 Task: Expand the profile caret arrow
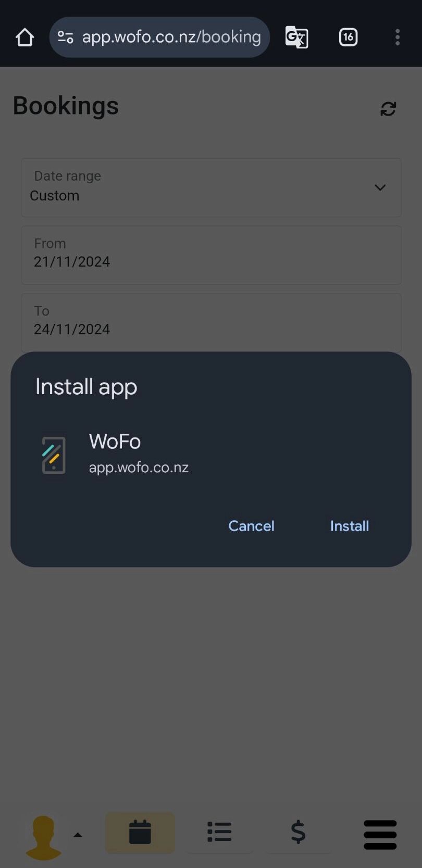(78, 835)
